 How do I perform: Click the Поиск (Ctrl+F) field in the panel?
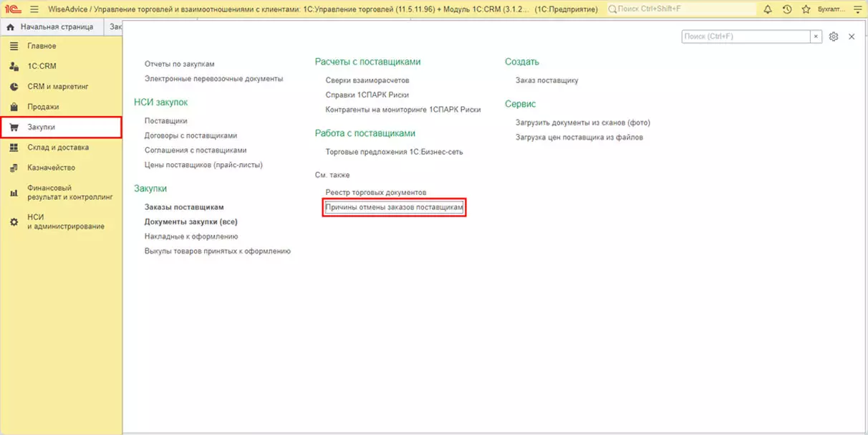click(746, 36)
